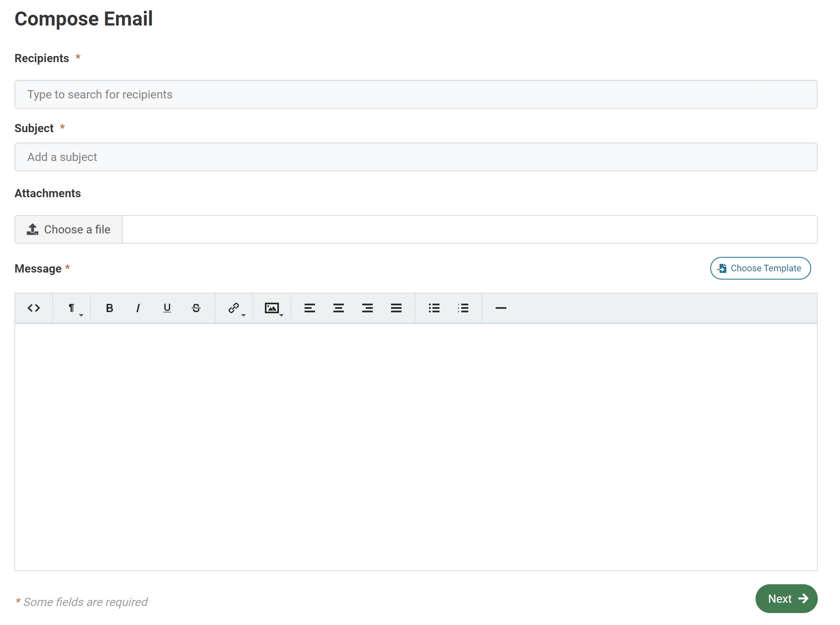The height and width of the screenshot is (625, 840).
Task: Create a numbered list
Action: coord(463,308)
